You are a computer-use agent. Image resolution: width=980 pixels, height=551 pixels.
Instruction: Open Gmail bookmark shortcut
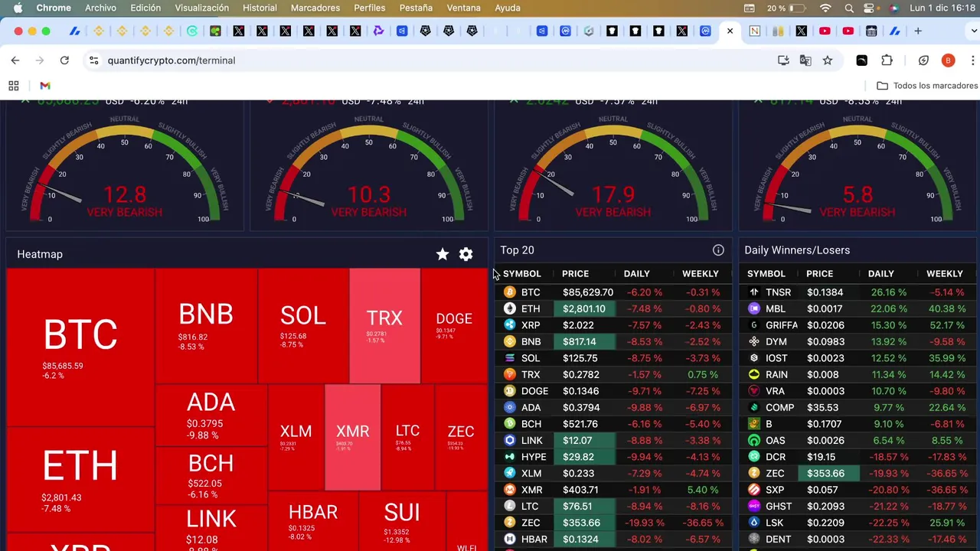coord(45,86)
